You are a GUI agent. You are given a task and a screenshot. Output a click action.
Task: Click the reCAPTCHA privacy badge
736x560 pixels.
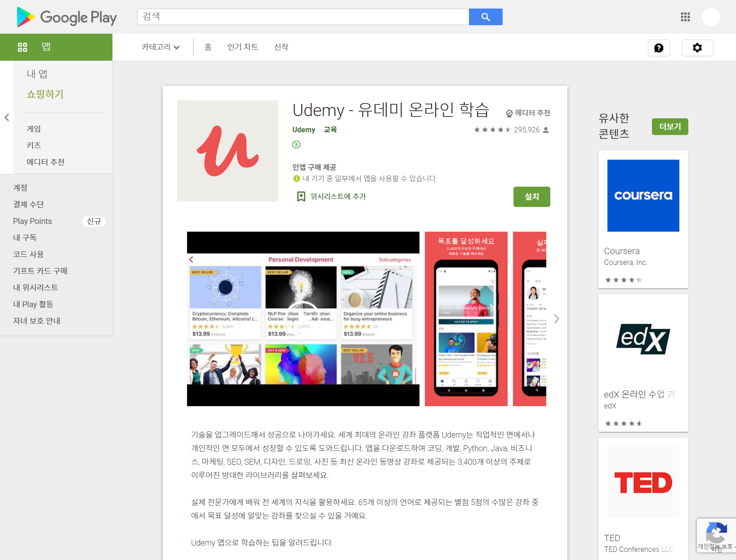pyautogui.click(x=716, y=535)
